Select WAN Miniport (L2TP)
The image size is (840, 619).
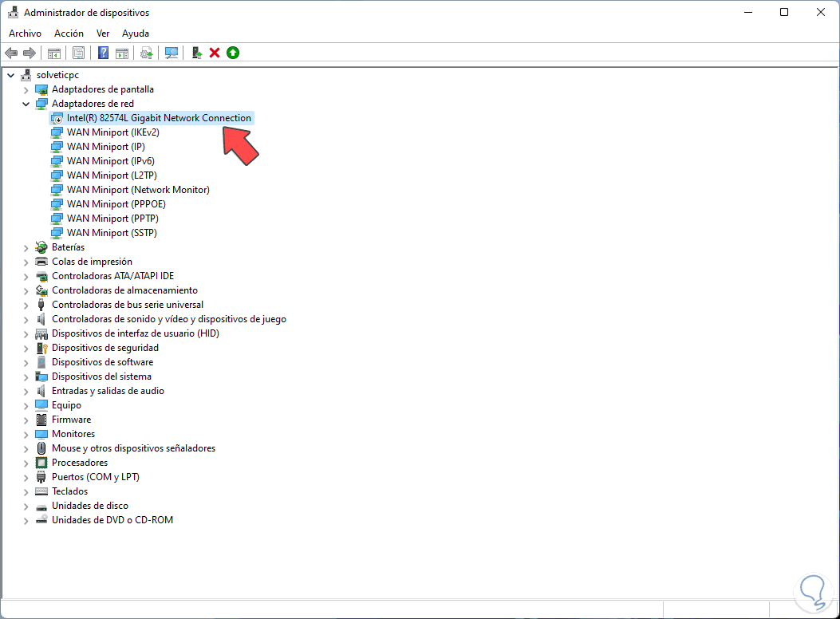[x=112, y=175]
